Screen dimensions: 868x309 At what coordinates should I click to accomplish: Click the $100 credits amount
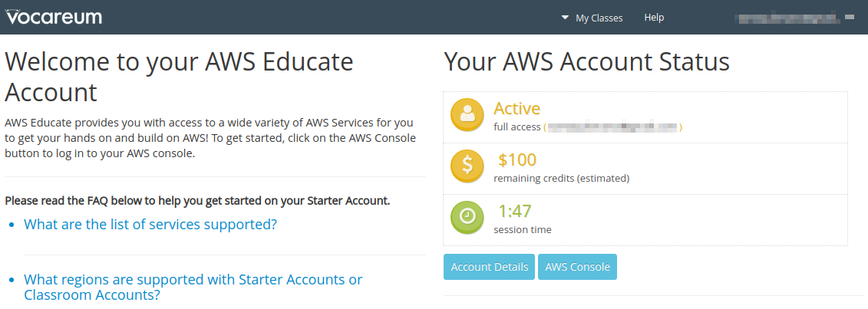[x=517, y=160]
